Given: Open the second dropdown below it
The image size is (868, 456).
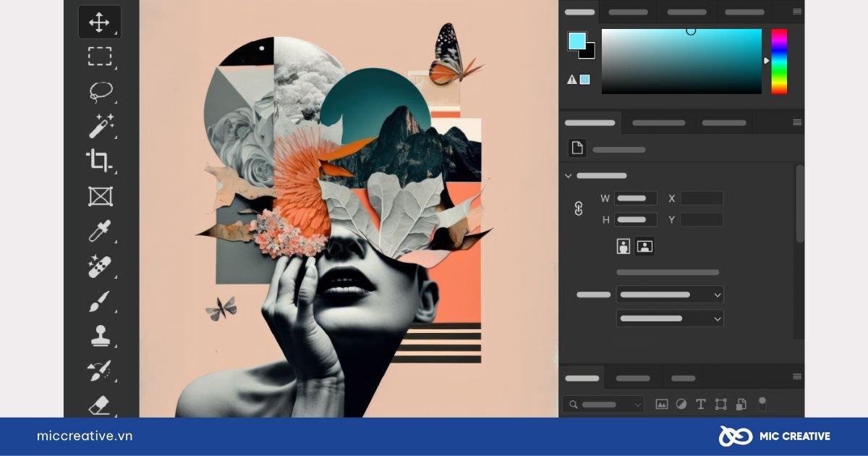Looking at the screenshot, I should pos(670,318).
